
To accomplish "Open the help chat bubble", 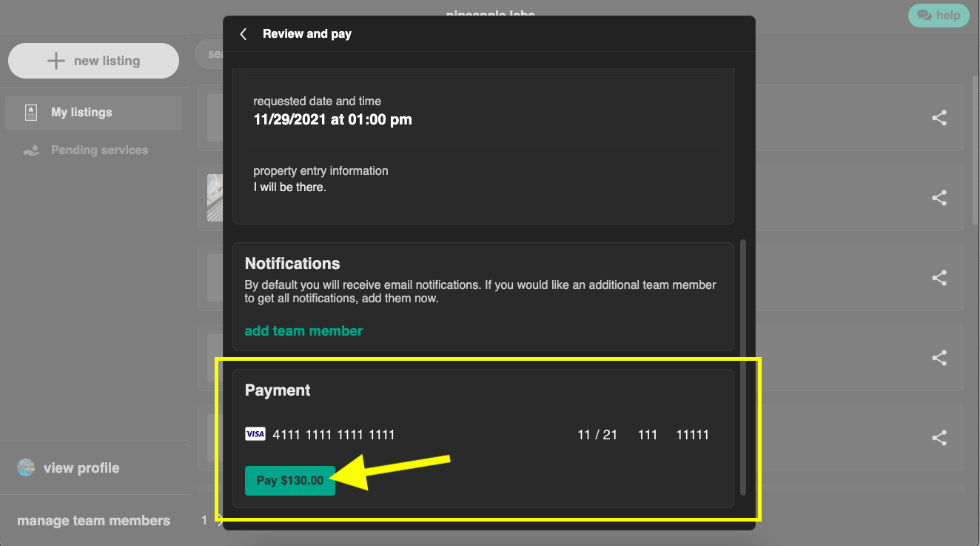I will (x=938, y=16).
